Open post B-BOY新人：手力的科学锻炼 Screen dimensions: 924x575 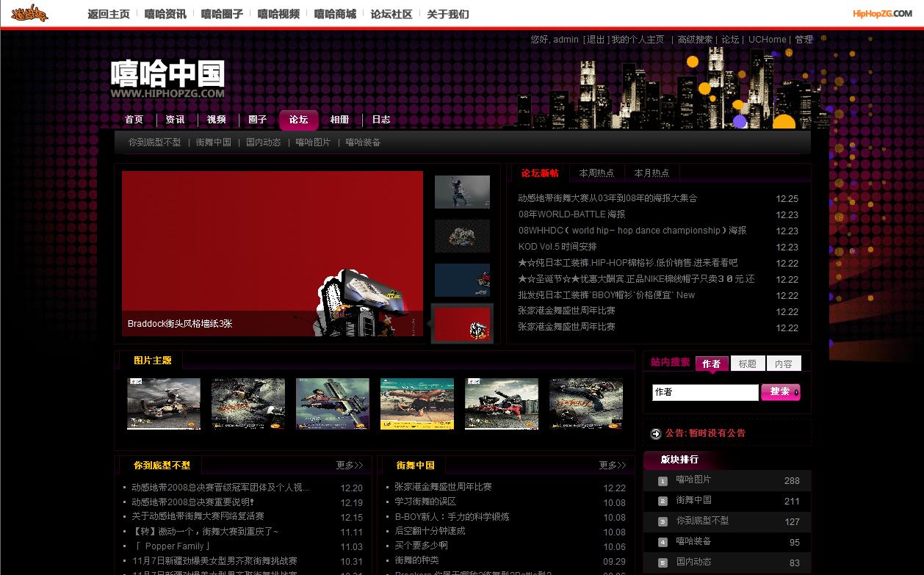tap(452, 517)
